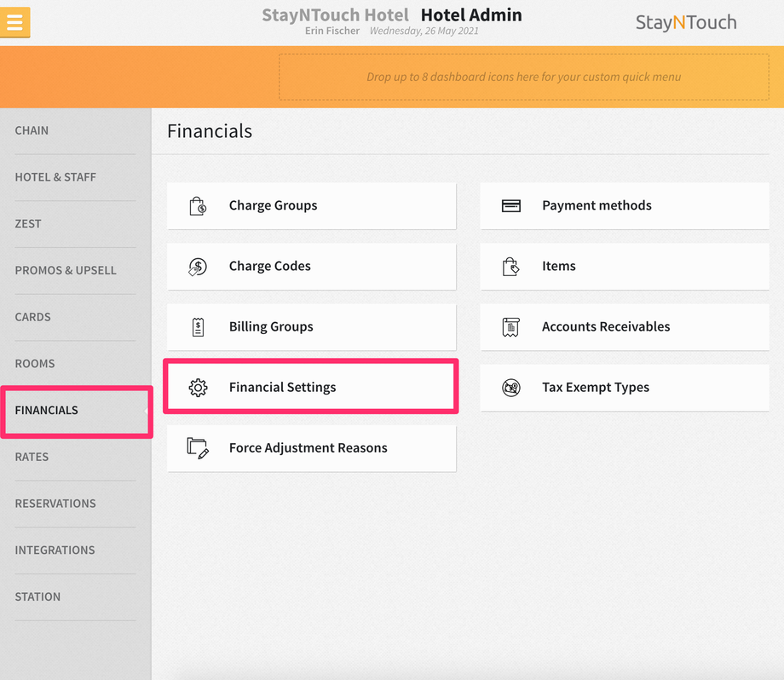This screenshot has width=784, height=680.
Task: Click the Accounts Receivables document icon
Action: pyautogui.click(x=511, y=327)
